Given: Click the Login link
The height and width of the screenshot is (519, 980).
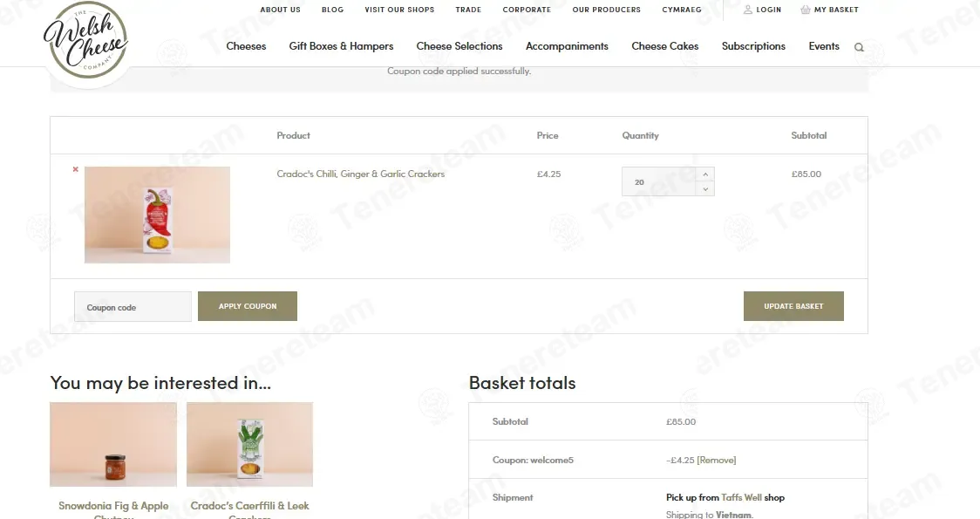Looking at the screenshot, I should point(768,10).
